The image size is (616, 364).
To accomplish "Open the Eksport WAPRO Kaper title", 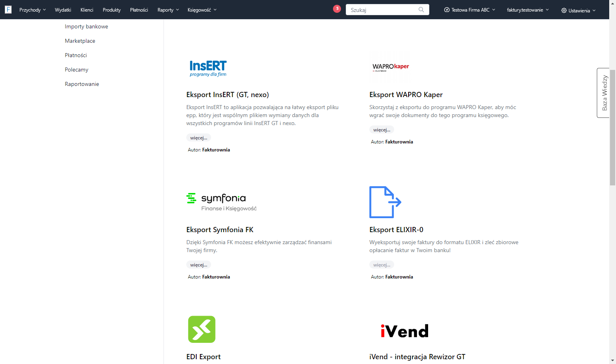I will pos(406,95).
